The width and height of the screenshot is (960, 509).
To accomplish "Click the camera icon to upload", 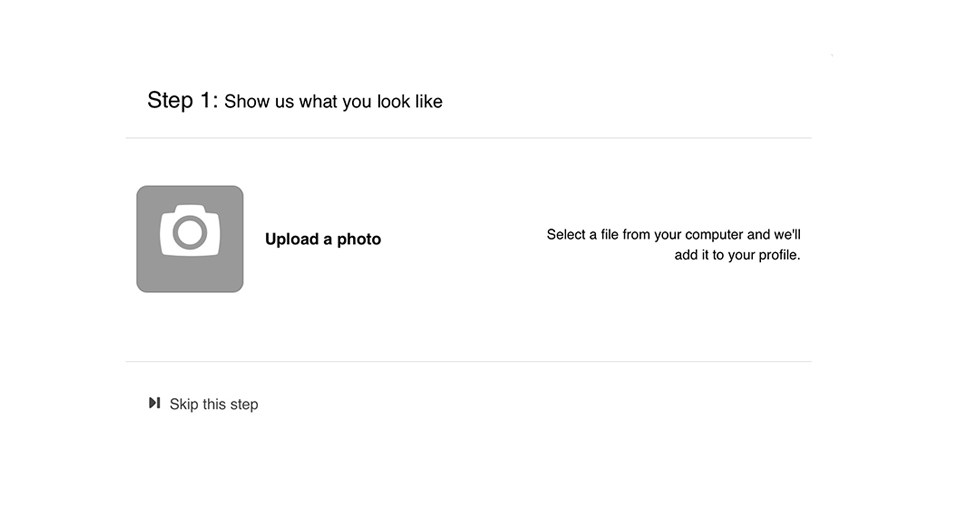I will coord(190,231).
